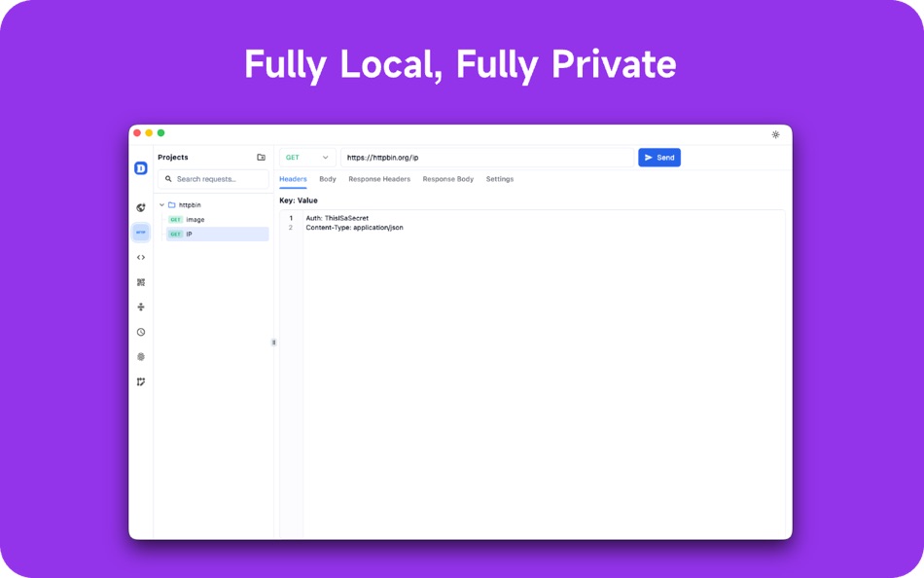This screenshot has height=578, width=924.
Task: Select the GET image request
Action: tap(218, 219)
